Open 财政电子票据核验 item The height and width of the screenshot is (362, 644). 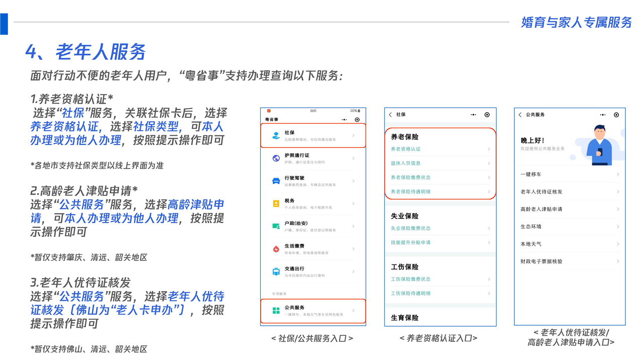541,261
